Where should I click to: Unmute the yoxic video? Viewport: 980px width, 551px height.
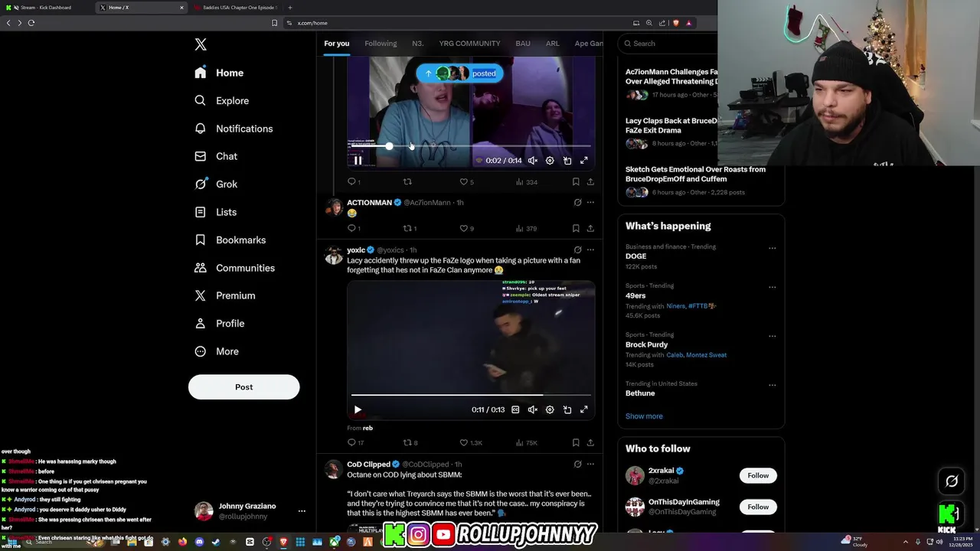533,410
